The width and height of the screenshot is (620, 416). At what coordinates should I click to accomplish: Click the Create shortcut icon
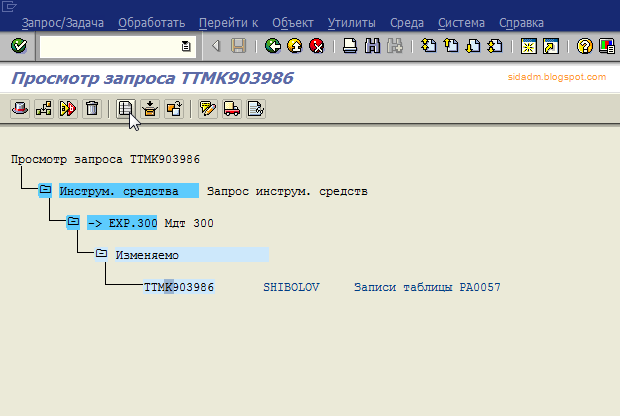click(551, 46)
